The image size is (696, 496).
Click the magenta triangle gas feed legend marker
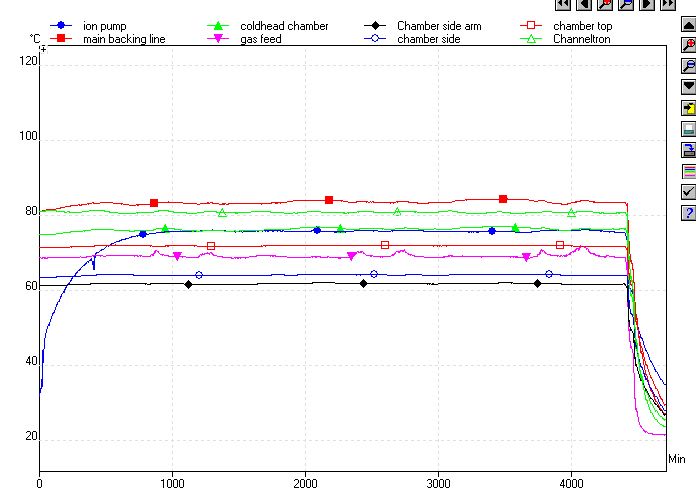point(218,39)
